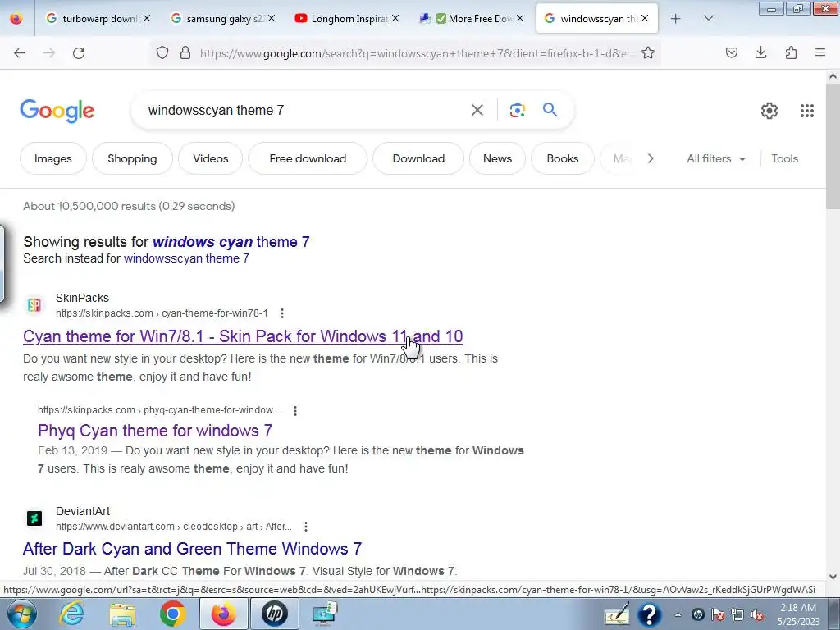Image resolution: width=840 pixels, height=630 pixels.
Task: Open the clock showing 2:18 AM
Action: [x=798, y=614]
